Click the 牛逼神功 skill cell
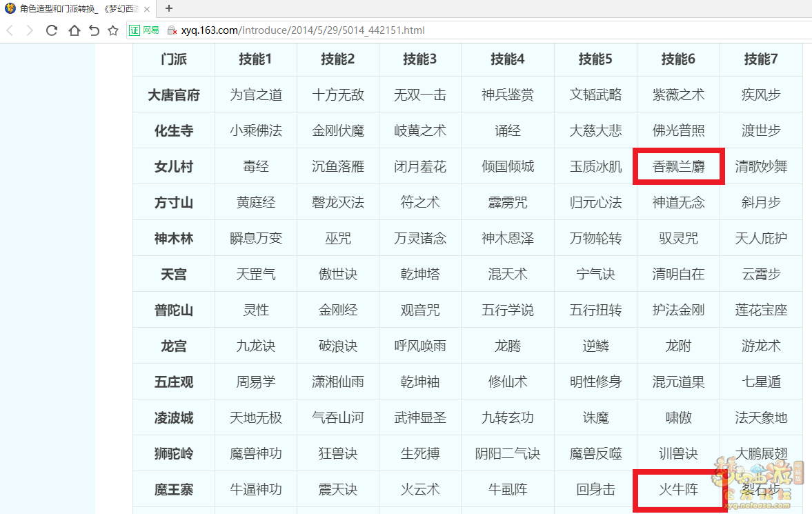This screenshot has height=514, width=812. tap(256, 489)
